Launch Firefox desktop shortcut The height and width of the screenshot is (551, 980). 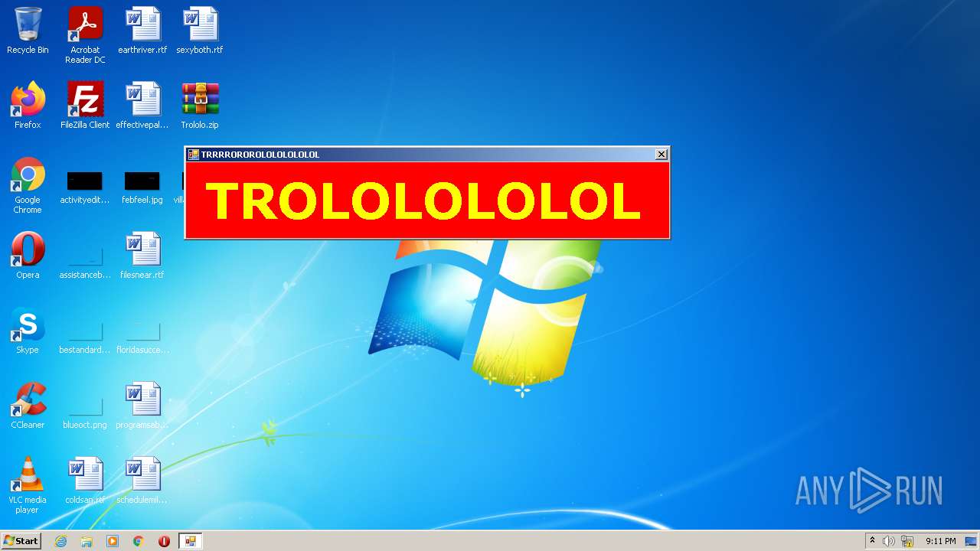coord(28,106)
